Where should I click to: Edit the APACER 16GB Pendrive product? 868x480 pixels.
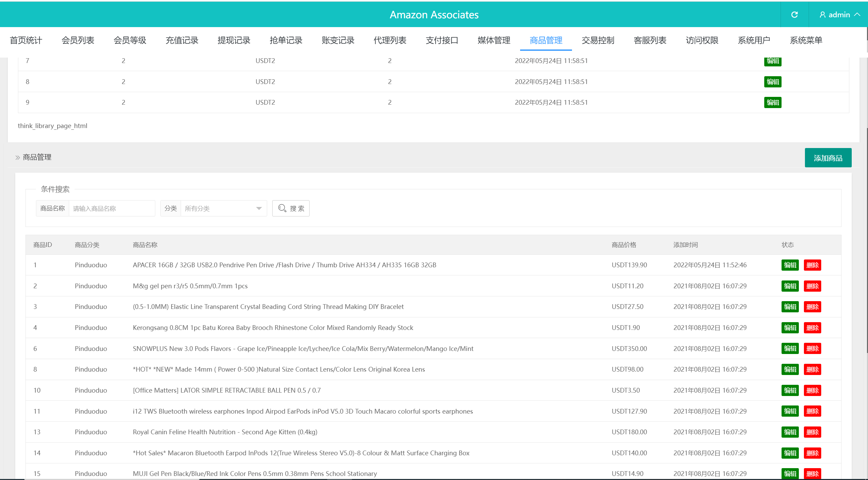click(x=790, y=265)
